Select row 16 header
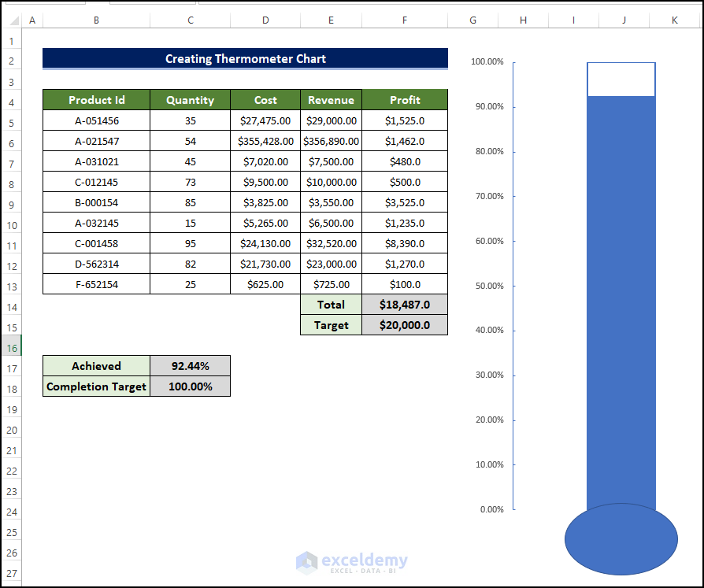 12,348
